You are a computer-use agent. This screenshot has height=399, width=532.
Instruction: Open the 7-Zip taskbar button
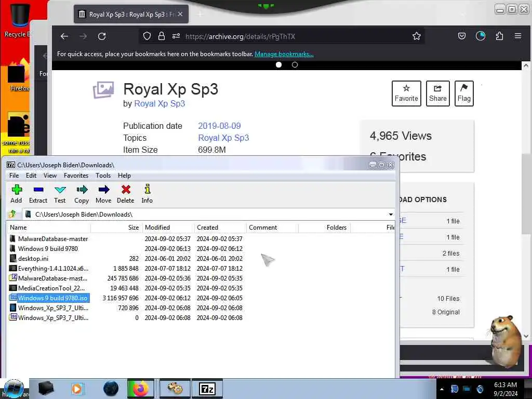pyautogui.click(x=207, y=389)
